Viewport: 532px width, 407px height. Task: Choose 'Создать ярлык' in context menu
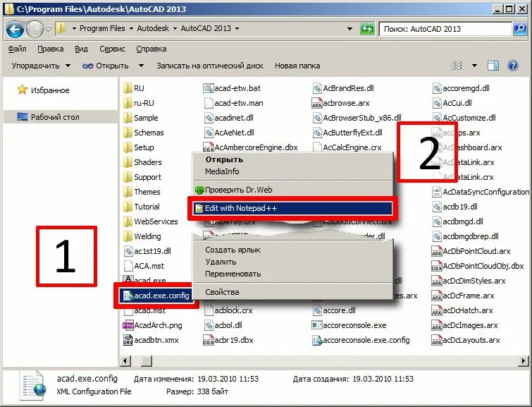233,250
